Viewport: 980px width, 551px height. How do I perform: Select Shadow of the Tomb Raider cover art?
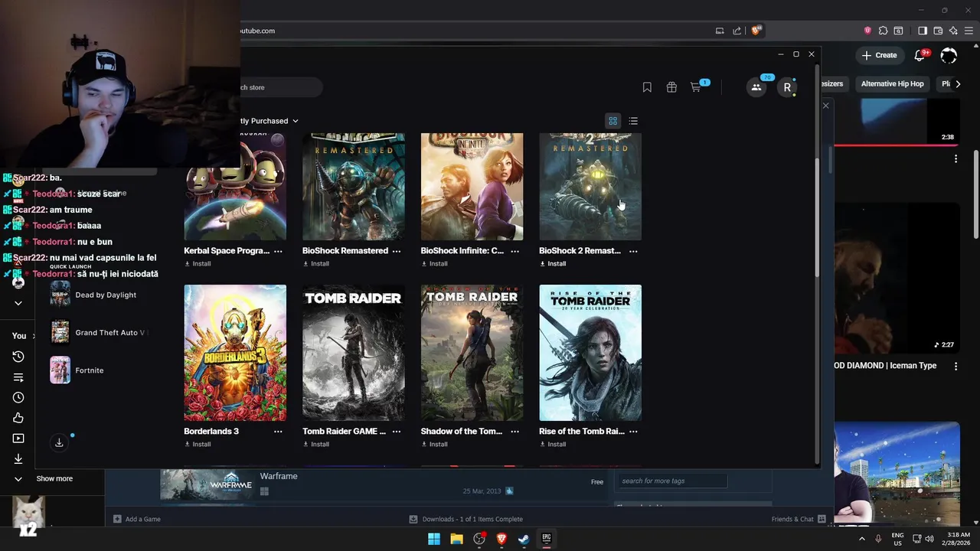tap(472, 353)
